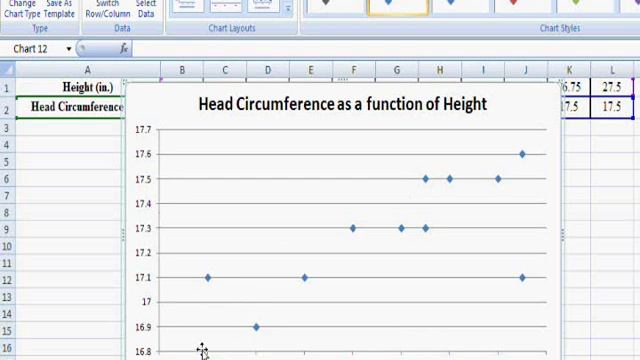
Task: Select row 3 header
Action: [7, 128]
